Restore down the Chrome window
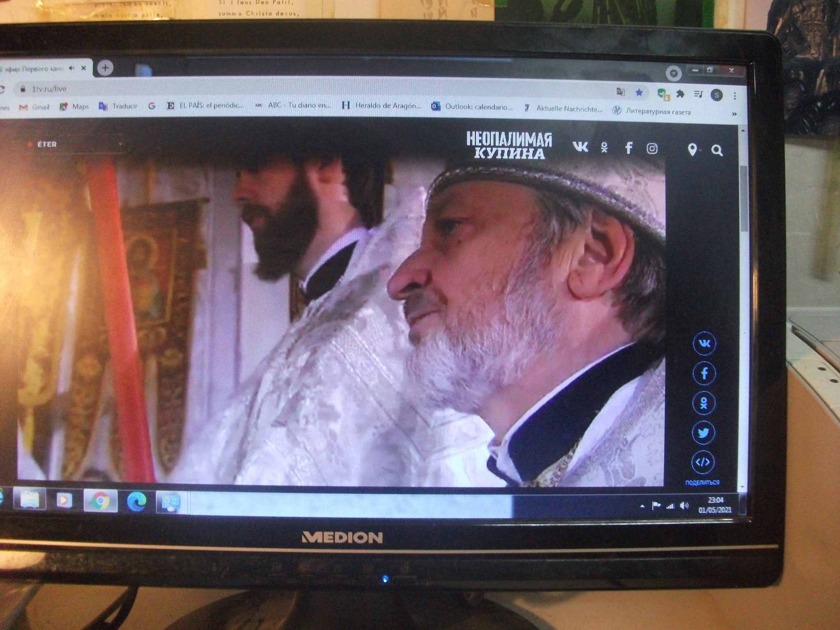 tap(710, 70)
